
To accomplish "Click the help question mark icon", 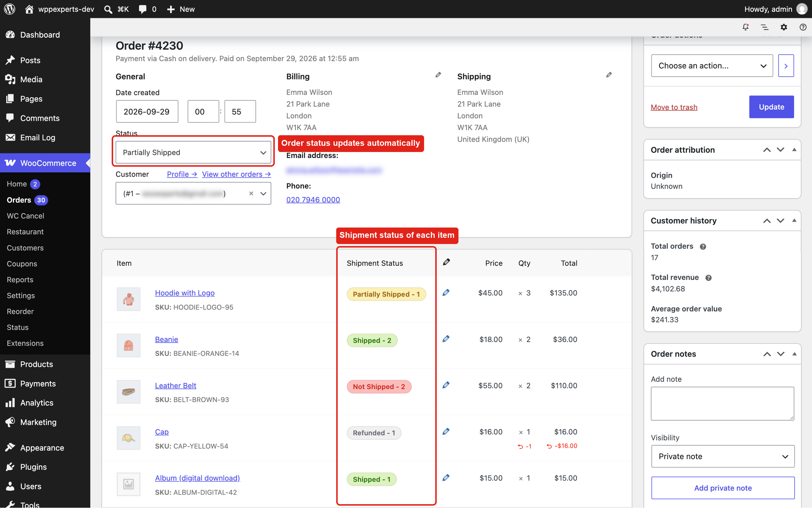I will coord(803,27).
